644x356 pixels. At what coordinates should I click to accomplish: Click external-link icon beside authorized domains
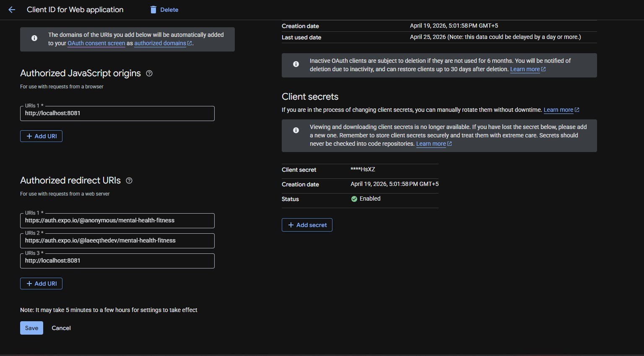pyautogui.click(x=190, y=43)
